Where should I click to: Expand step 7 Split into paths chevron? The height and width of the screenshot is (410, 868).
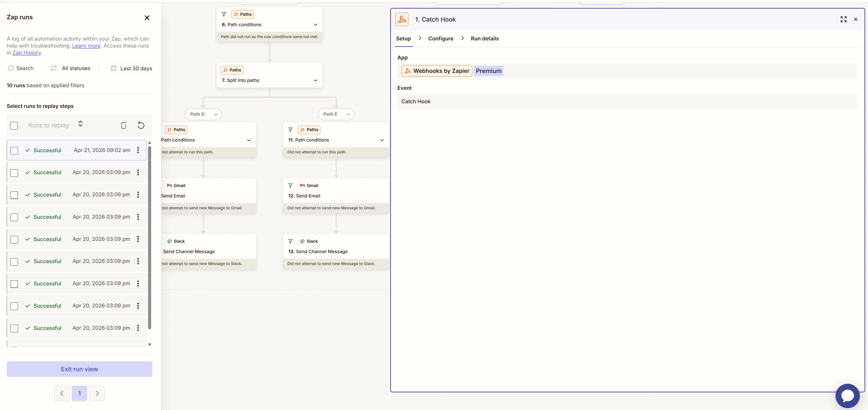(315, 81)
